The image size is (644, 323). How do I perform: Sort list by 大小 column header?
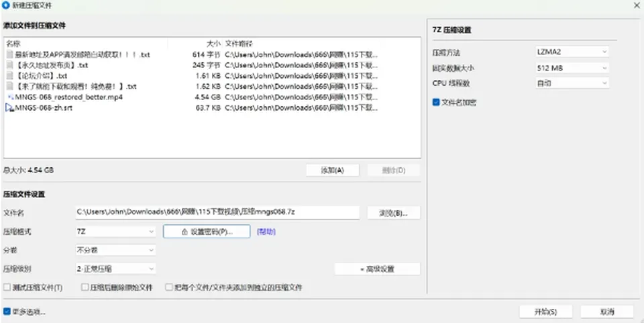click(x=195, y=44)
